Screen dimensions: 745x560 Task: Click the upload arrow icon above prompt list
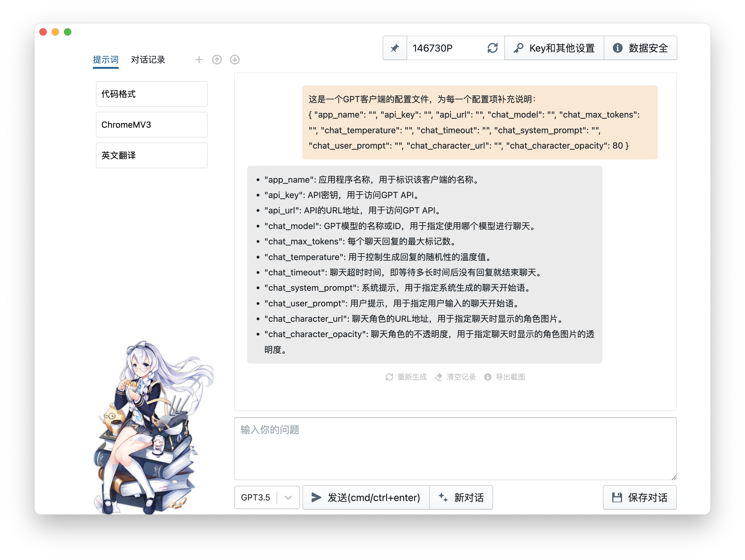click(217, 60)
